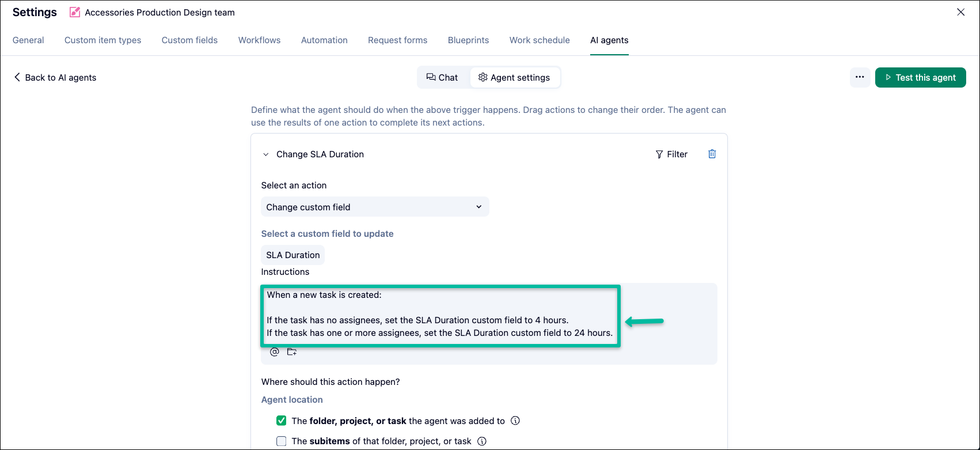Go Back to AI agents
Screen dimensions: 980x450
[55, 78]
